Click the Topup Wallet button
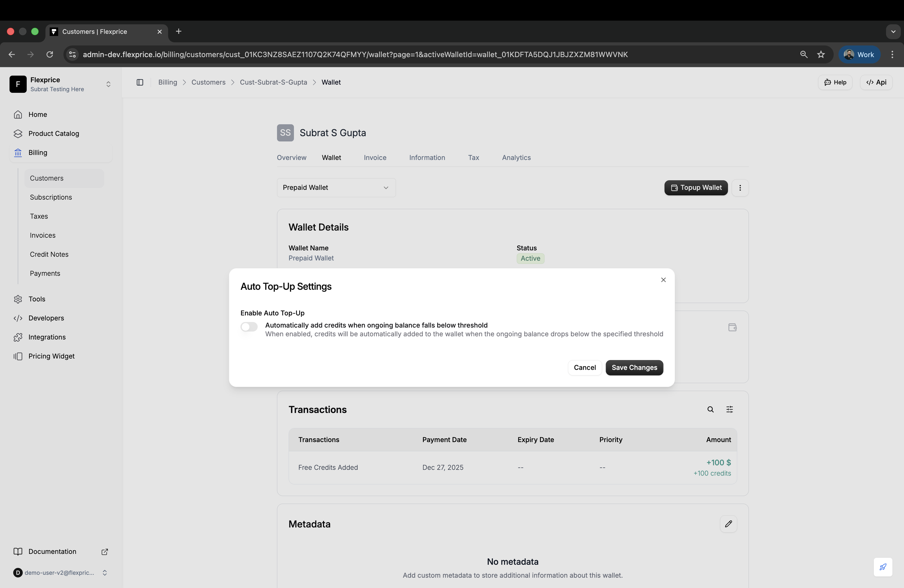The height and width of the screenshot is (588, 904). point(695,188)
